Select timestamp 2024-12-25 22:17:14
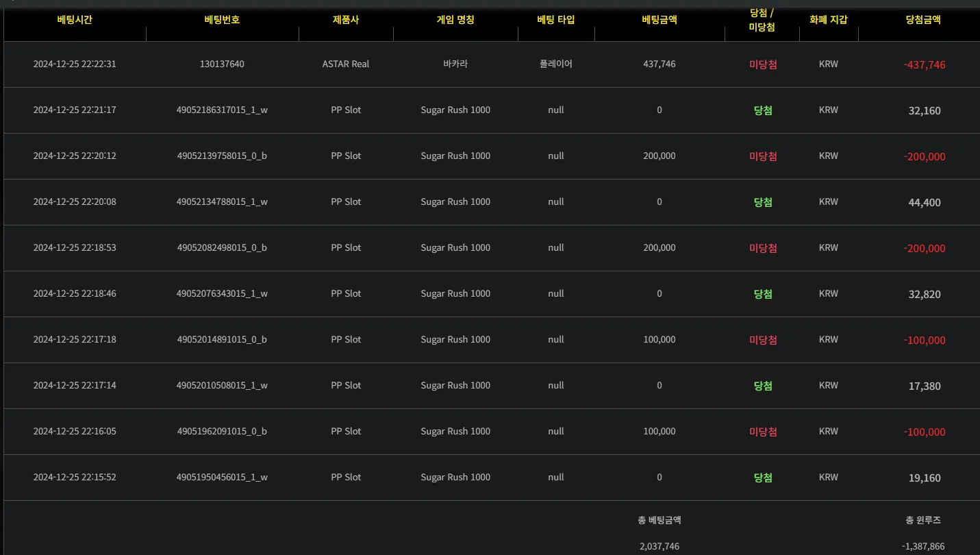The image size is (980, 555). 75,385
